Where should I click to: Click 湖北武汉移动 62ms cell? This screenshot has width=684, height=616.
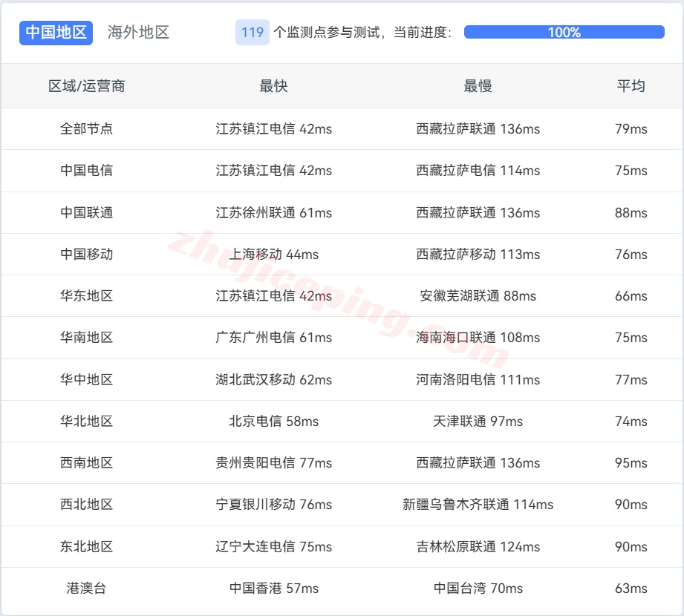(273, 380)
